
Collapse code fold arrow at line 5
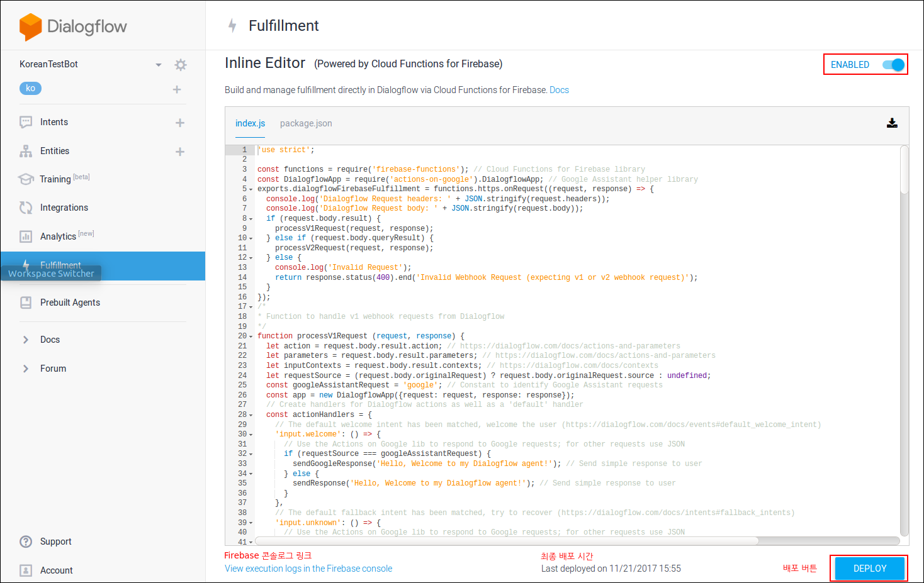(x=251, y=189)
